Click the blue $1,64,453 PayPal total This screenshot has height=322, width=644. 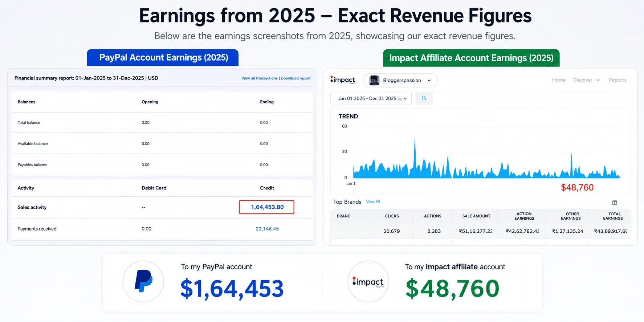232,289
